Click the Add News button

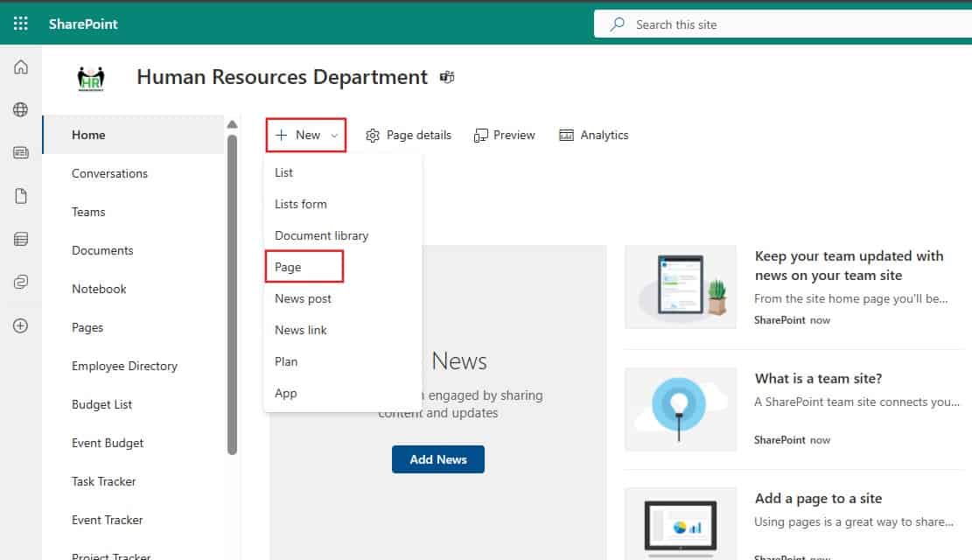point(438,459)
